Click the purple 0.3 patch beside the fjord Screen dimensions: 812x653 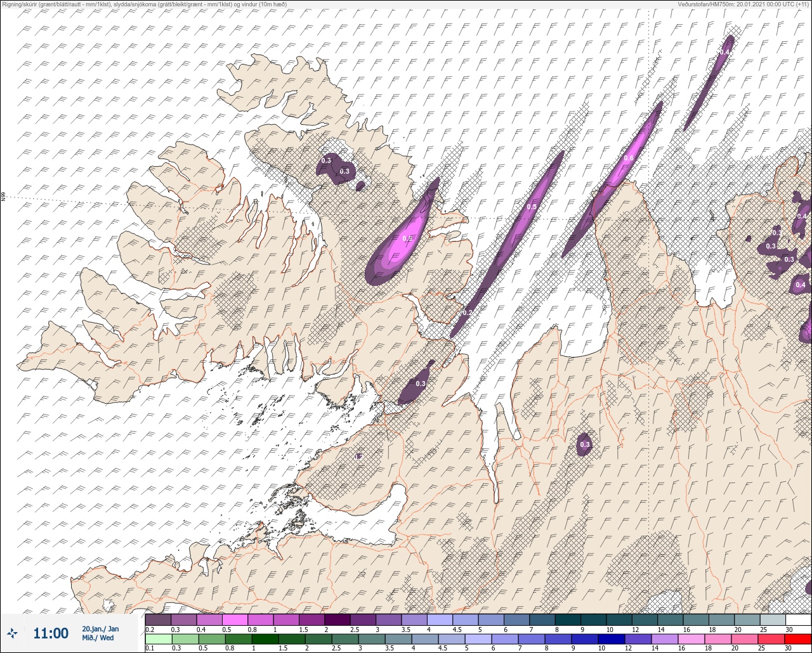pyautogui.click(x=416, y=382)
